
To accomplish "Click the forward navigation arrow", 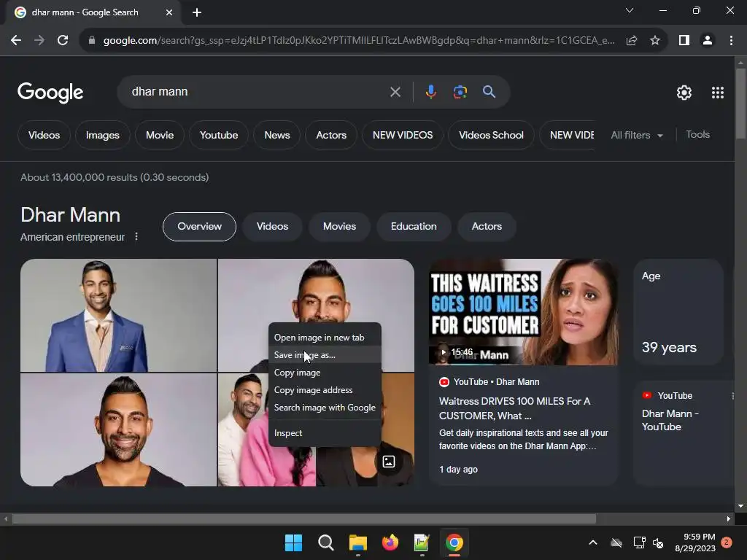I will click(x=39, y=41).
